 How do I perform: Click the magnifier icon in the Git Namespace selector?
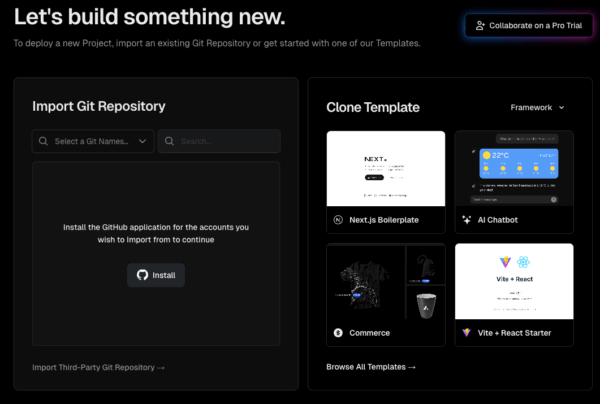43,141
